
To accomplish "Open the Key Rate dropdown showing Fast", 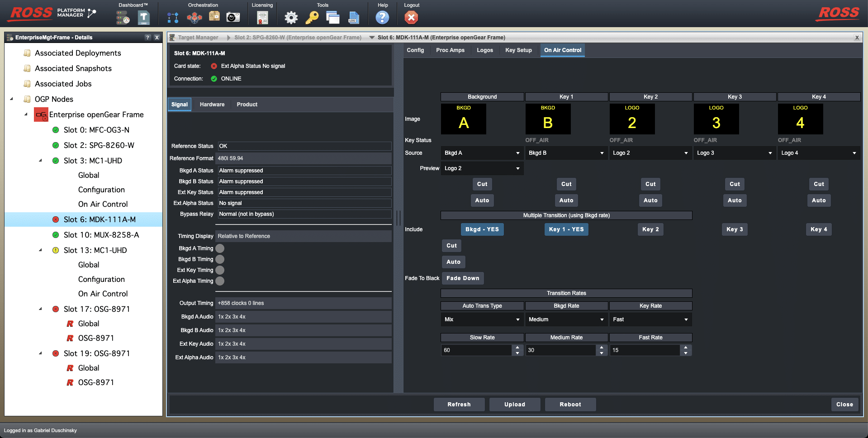I will point(650,319).
